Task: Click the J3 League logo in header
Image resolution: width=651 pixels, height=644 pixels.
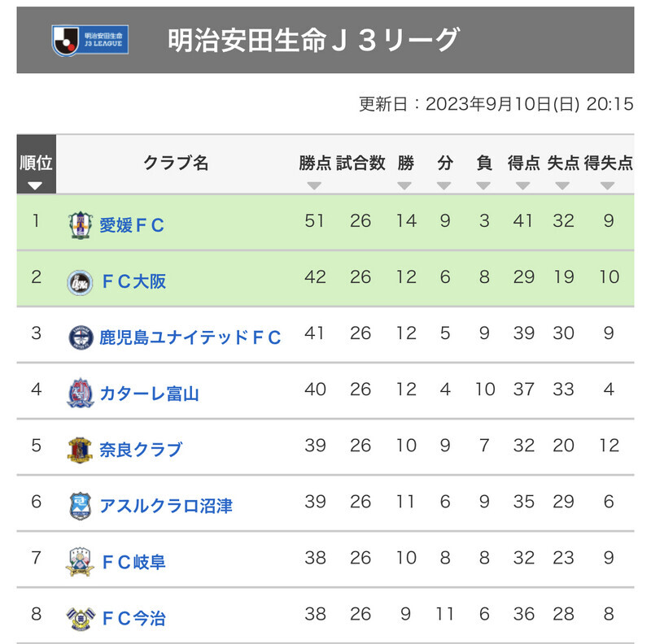Action: [x=90, y=41]
